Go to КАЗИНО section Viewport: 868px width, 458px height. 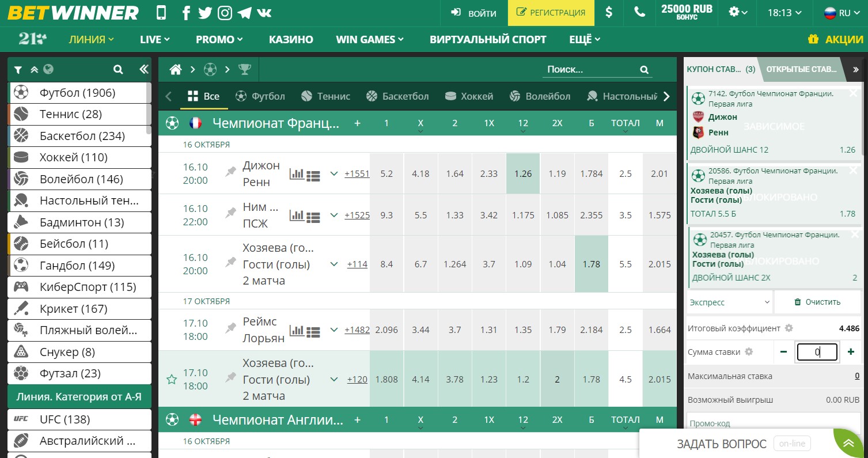pyautogui.click(x=291, y=39)
